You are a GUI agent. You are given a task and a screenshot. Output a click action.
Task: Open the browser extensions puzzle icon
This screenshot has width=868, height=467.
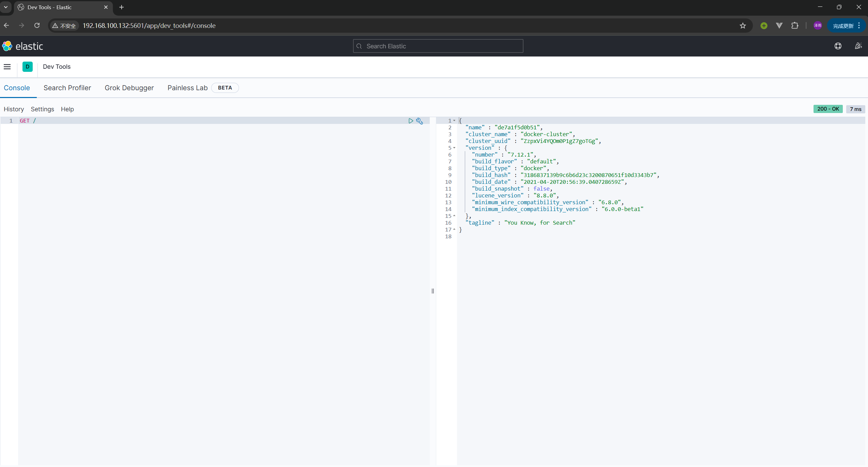(795, 26)
